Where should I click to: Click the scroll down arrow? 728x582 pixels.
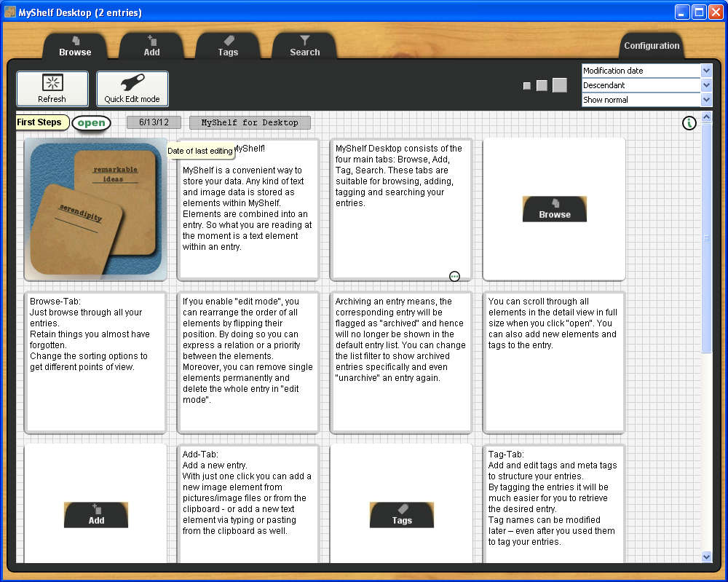coord(707,557)
